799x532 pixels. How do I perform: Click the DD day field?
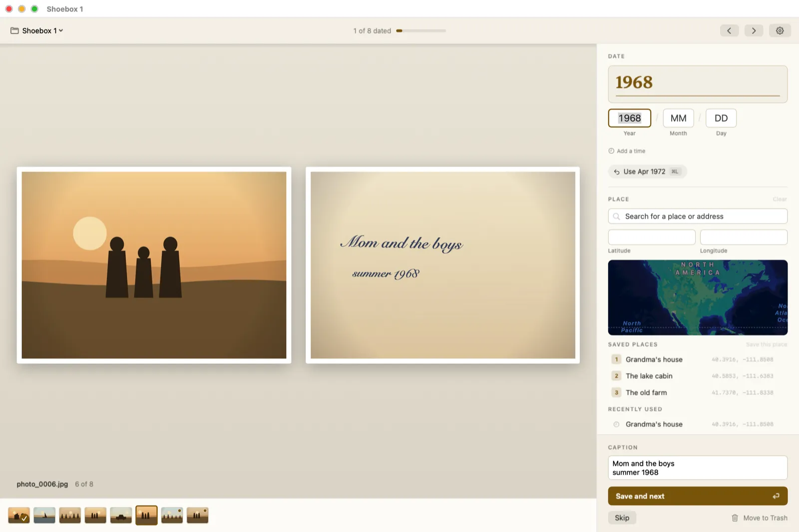[721, 118]
